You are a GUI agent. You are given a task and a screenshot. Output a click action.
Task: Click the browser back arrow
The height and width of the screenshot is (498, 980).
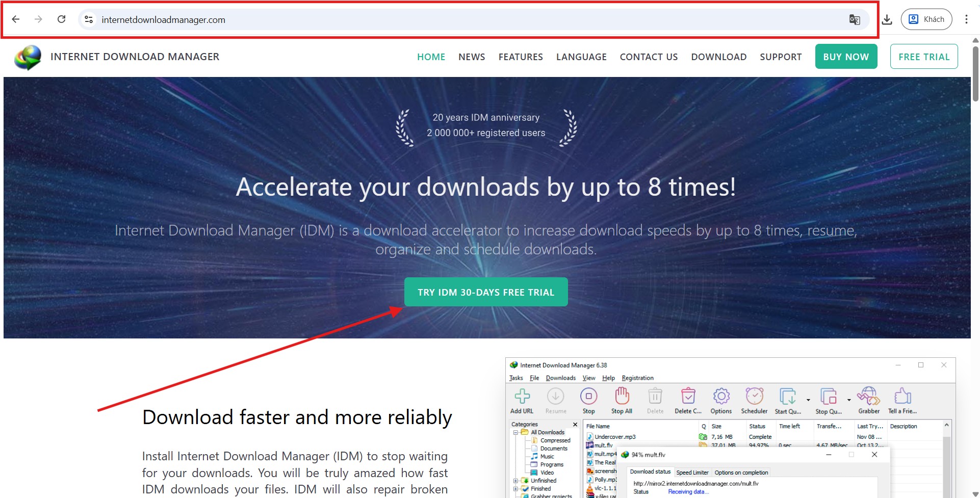click(x=16, y=19)
